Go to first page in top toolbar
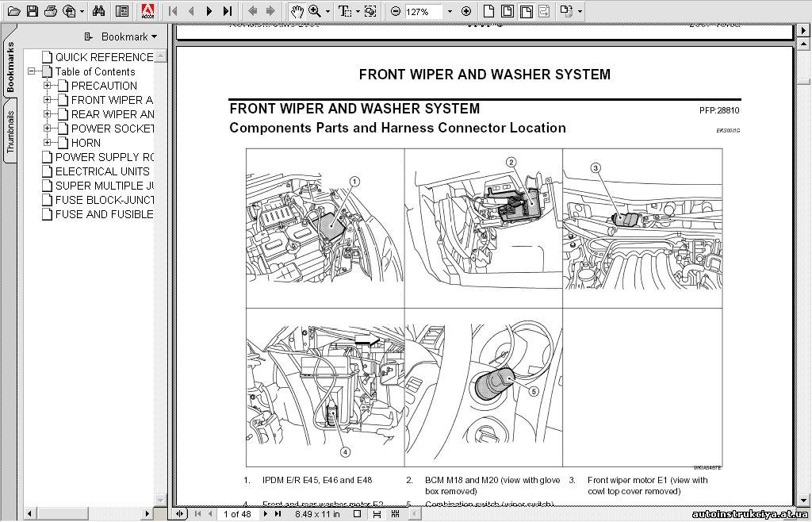Screen dimensions: 812x522 coord(173,11)
